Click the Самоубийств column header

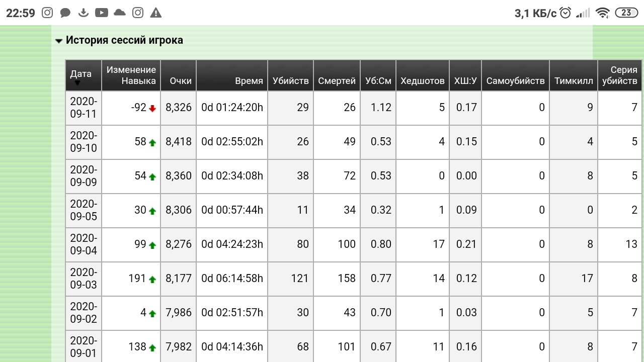(515, 81)
